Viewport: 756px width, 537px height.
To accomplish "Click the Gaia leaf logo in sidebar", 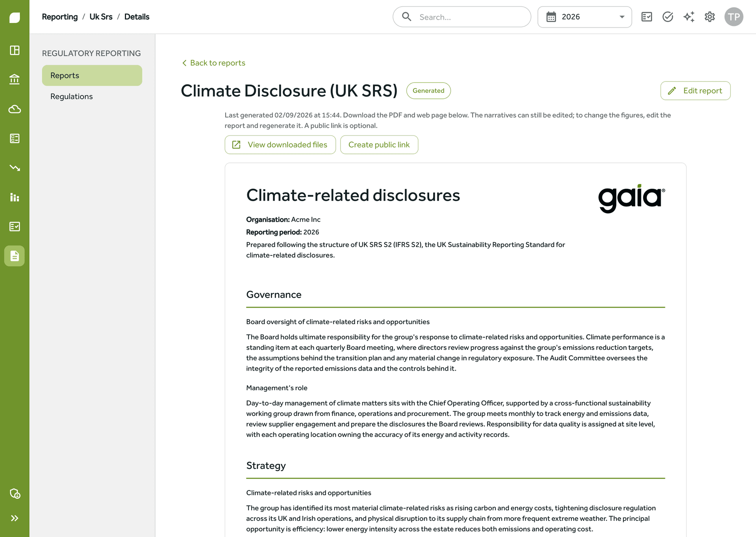I will 15,17.
